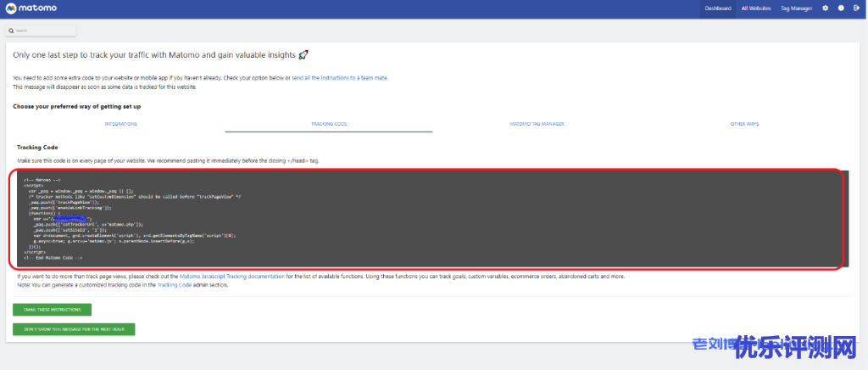Click the Email These Instructions button
The width and height of the screenshot is (868, 370).
52,310
